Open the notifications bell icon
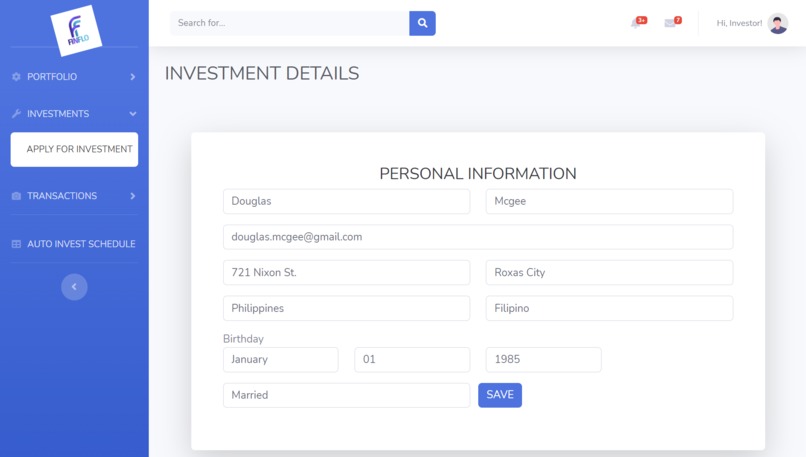Viewport: 806px width, 457px height. click(635, 24)
